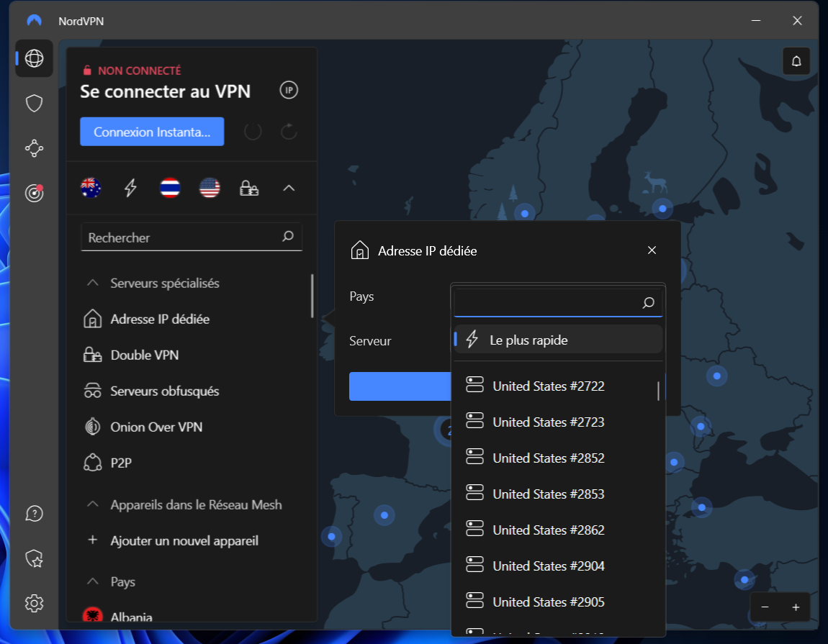This screenshot has width=828, height=644.
Task: Collapse the quick connect shortcuts chevron
Action: pos(289,188)
